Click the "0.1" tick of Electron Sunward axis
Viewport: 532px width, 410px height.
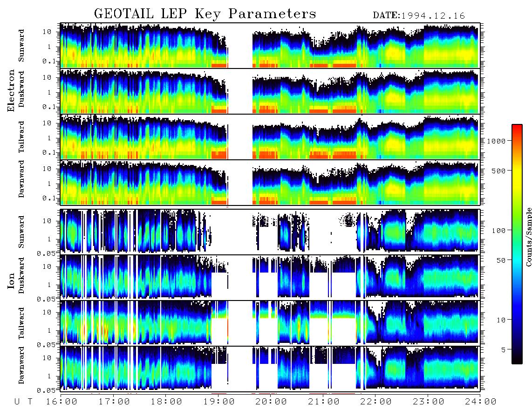(x=49, y=61)
